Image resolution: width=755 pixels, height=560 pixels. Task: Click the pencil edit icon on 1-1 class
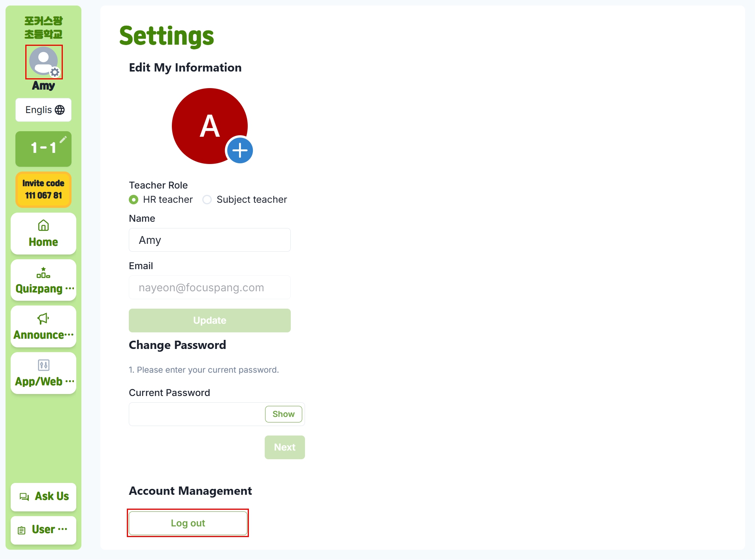[63, 140]
